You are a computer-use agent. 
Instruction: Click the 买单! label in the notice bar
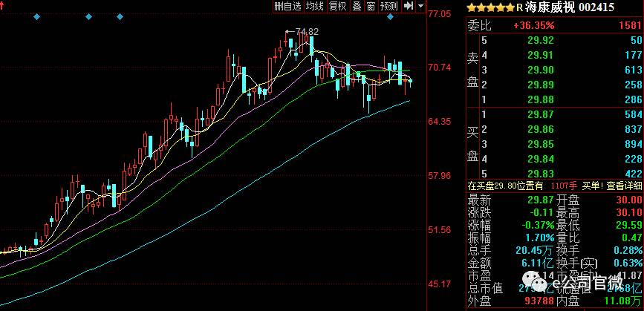pos(593,186)
